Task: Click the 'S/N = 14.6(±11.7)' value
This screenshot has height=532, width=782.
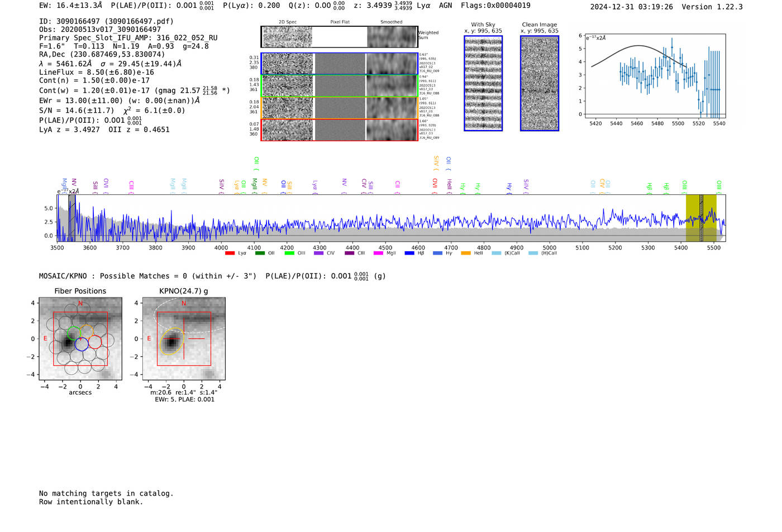Action: (77, 111)
